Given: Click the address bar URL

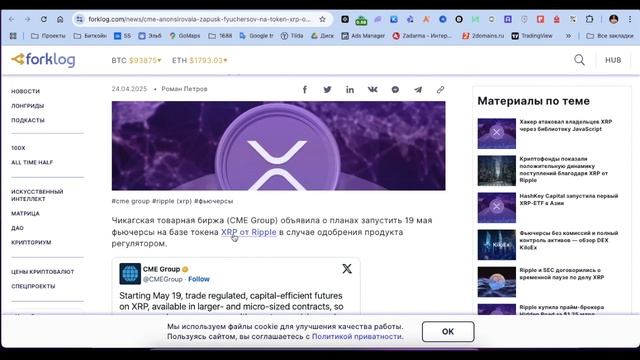Looking at the screenshot, I should [x=200, y=19].
